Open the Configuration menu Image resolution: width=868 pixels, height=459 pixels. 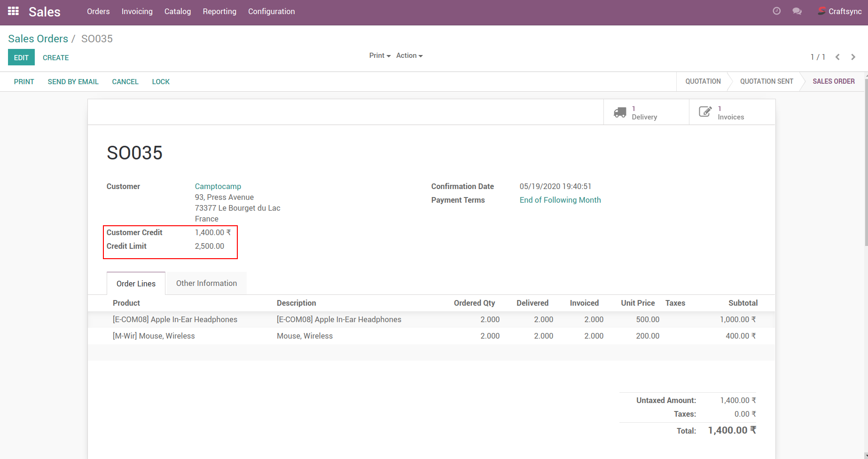[x=271, y=11]
